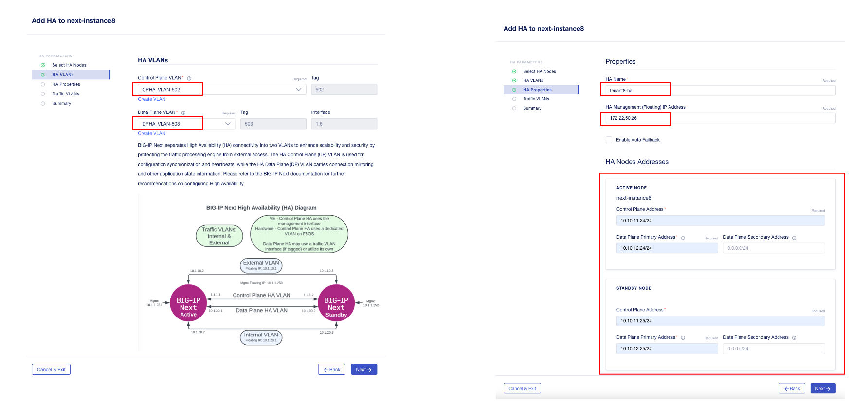Click info icon beside Control Plane VLAN label
The width and height of the screenshot is (868, 410).
[189, 78]
